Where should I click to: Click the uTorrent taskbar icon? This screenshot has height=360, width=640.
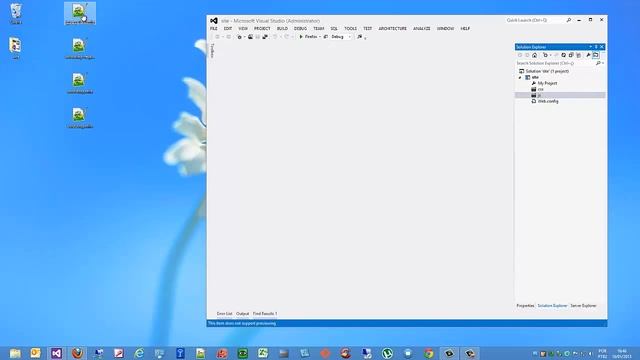click(x=387, y=353)
